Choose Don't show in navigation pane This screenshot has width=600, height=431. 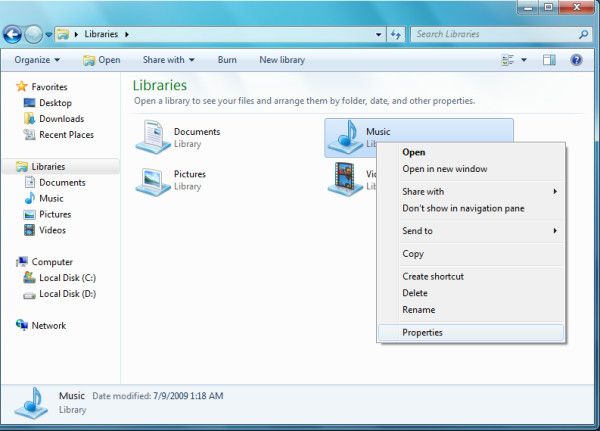click(471, 208)
